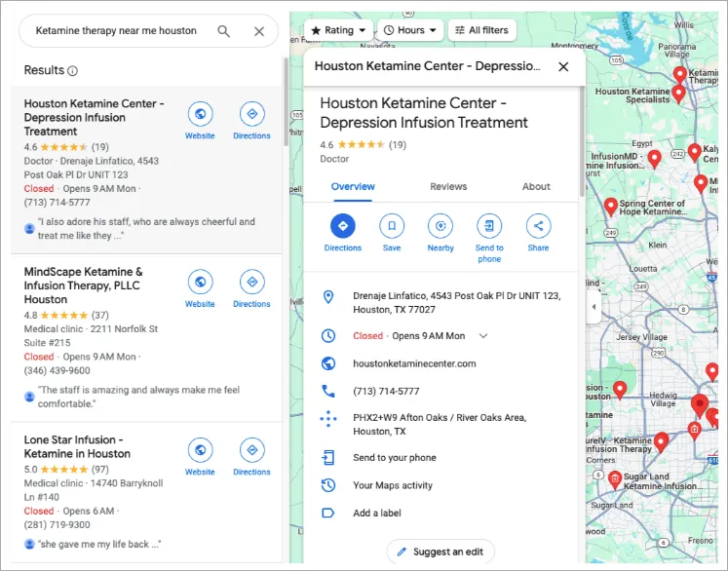Click blue Directions icon in detail panel
This screenshot has height=571, width=728.
[x=343, y=226]
